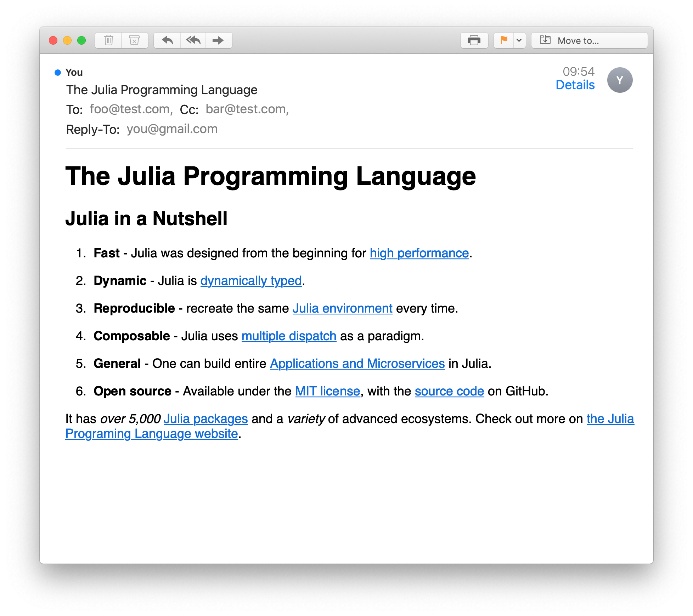Image resolution: width=693 pixels, height=616 pixels.
Task: Show message Details
Action: (x=575, y=85)
